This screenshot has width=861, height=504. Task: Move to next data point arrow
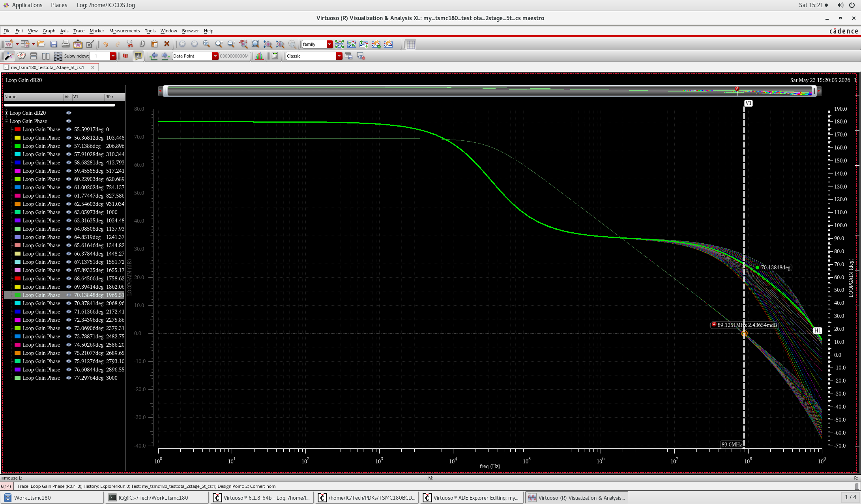click(x=165, y=56)
